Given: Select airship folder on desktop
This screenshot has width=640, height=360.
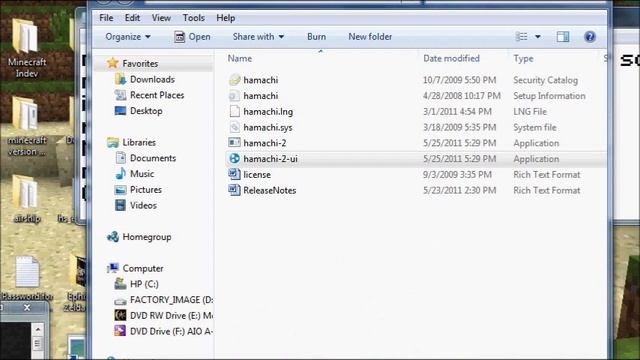Looking at the screenshot, I should coord(27,199).
